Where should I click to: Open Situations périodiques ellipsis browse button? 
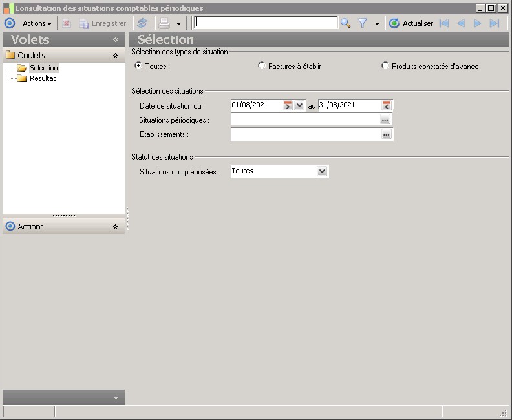[x=385, y=120]
